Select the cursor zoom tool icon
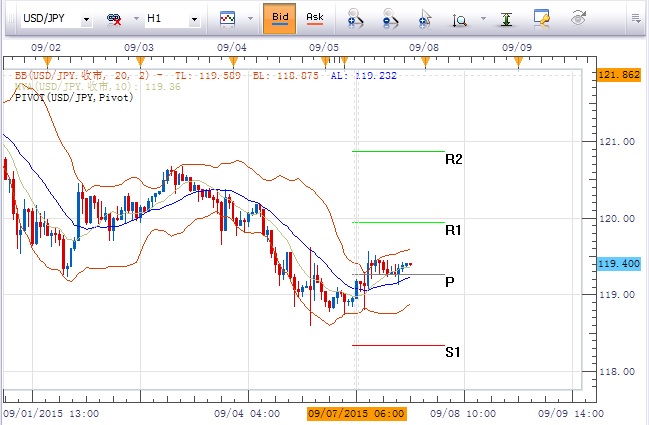 tap(425, 19)
